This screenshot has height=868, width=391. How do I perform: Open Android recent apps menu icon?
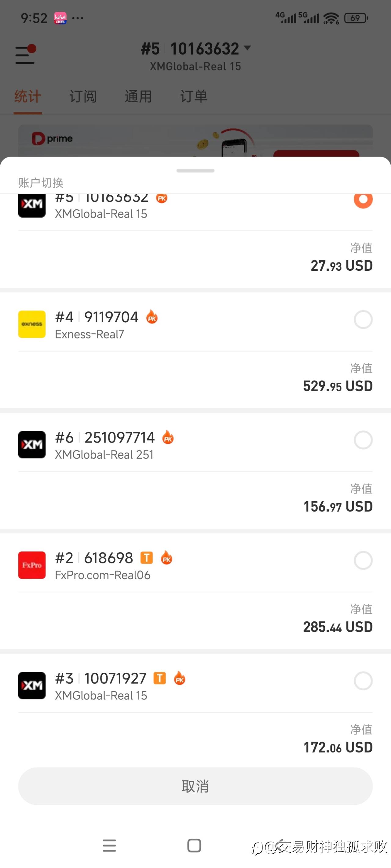point(109,845)
